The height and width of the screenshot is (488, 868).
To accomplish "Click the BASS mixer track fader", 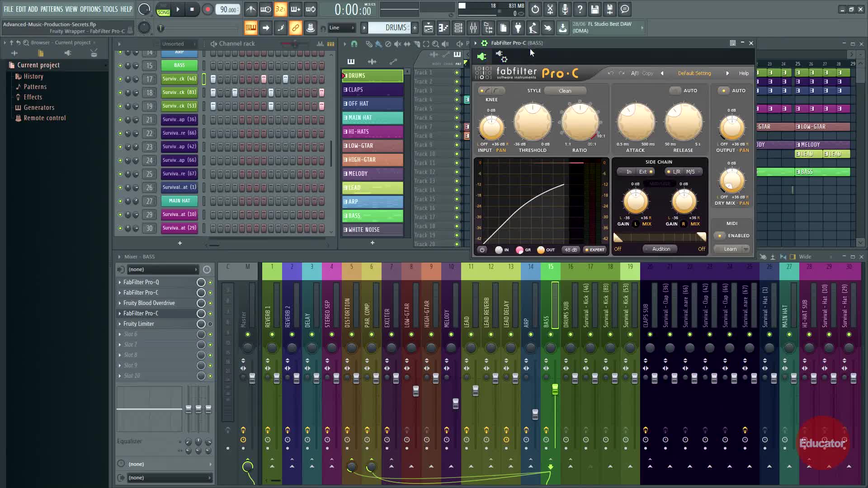I will pyautogui.click(x=555, y=389).
